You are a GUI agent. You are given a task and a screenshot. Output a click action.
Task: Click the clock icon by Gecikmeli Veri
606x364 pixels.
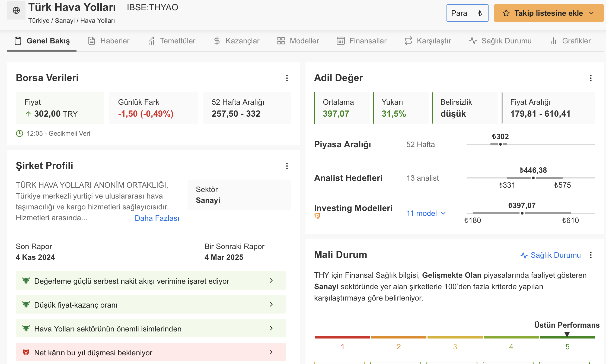pyautogui.click(x=20, y=133)
